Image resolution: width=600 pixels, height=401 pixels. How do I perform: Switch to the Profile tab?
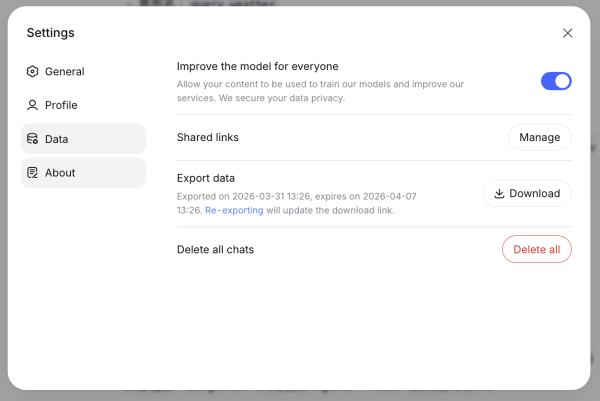point(61,105)
